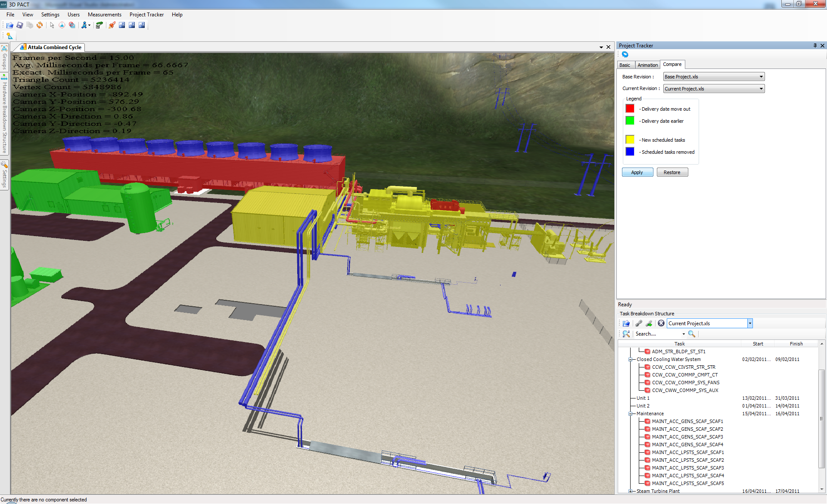Viewport: 827px width, 504px height.
Task: Click the refresh icon in Project Tracker
Action: [x=625, y=55]
